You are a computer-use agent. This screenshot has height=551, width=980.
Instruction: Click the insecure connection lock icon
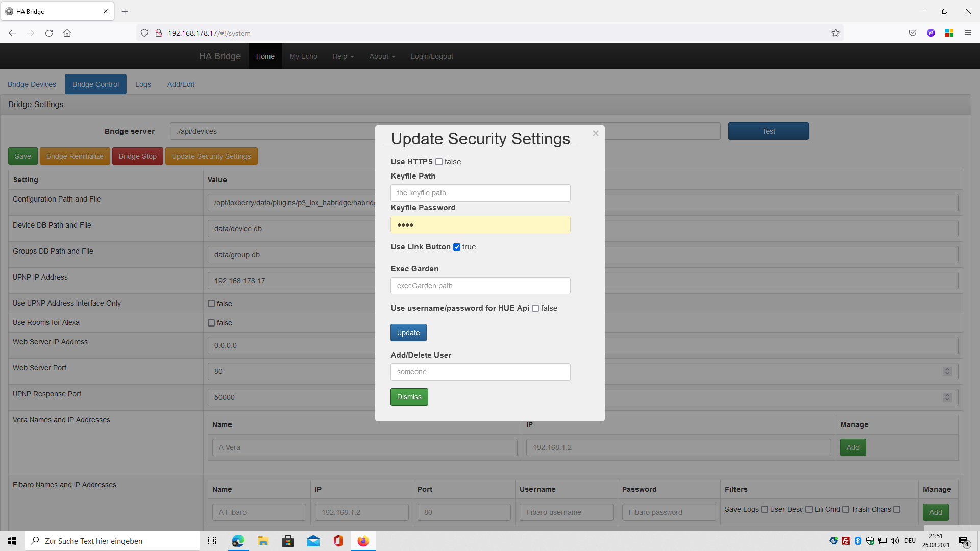pos(159,33)
